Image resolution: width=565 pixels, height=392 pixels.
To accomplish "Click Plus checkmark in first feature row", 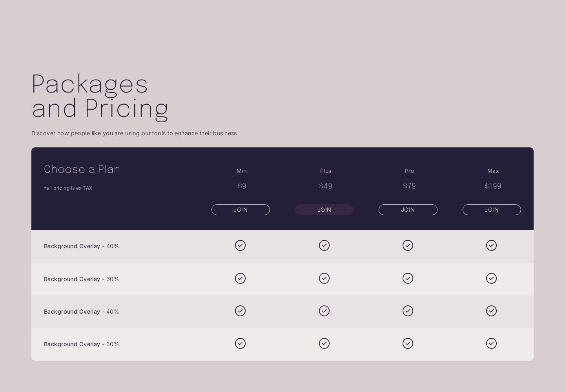I will click(324, 245).
